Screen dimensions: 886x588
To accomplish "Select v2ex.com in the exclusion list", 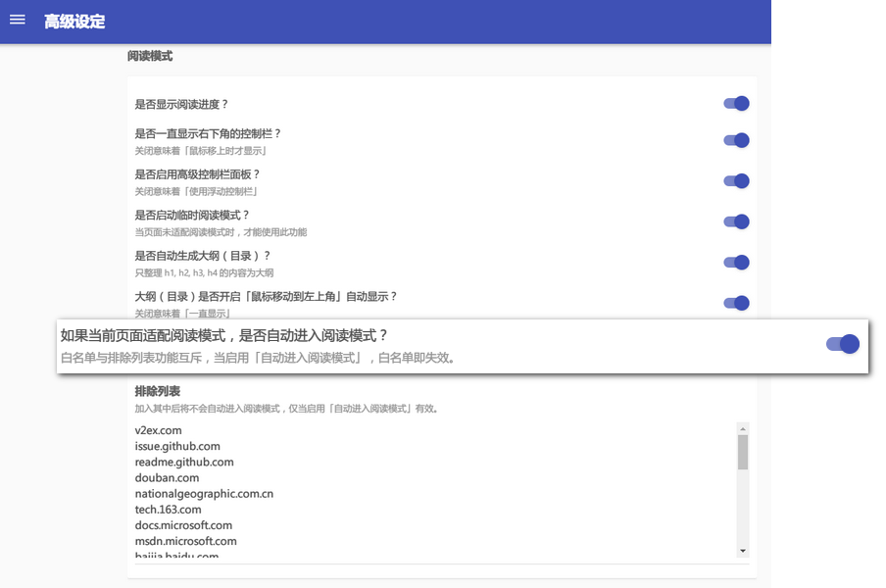I will 157,430.
